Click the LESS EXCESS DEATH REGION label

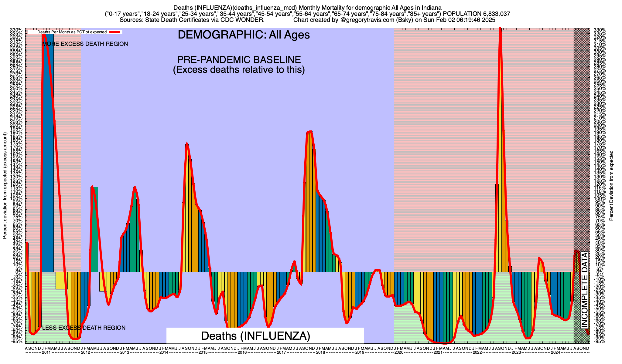84,328
